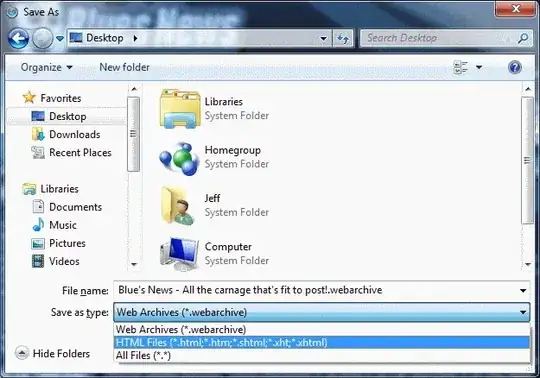Select the Homegroup icon in file list
540x378 pixels.
(x=179, y=158)
